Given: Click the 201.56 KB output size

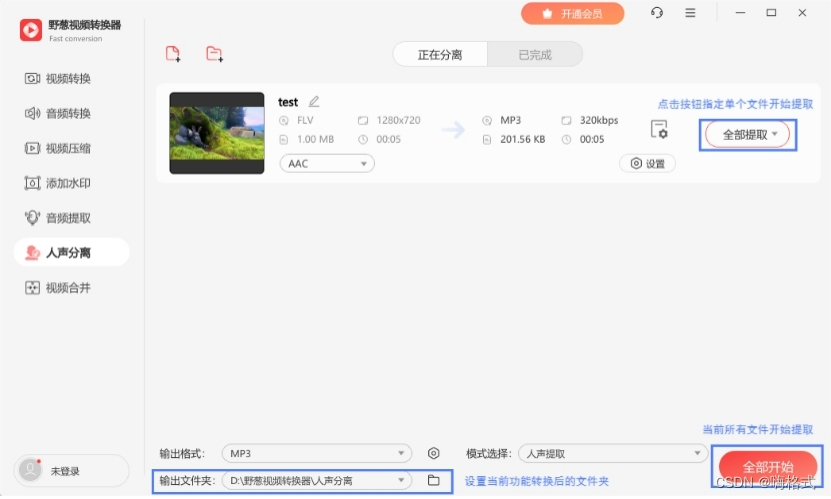Looking at the screenshot, I should coord(523,139).
